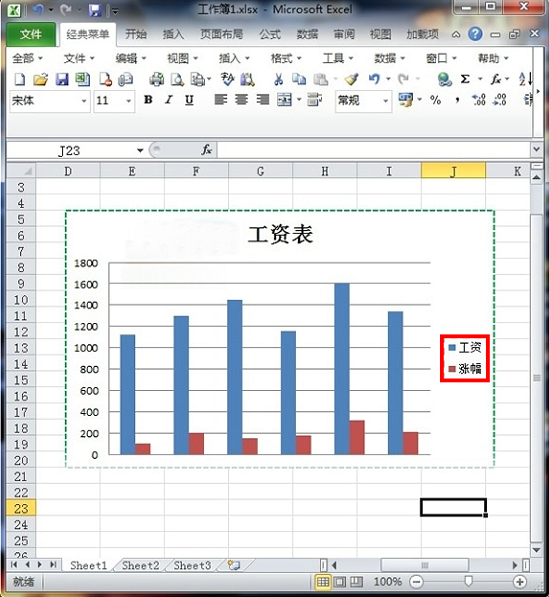Click inside the formula bar input
Image resolution: width=549 pixels, height=597 pixels.
[x=374, y=150]
